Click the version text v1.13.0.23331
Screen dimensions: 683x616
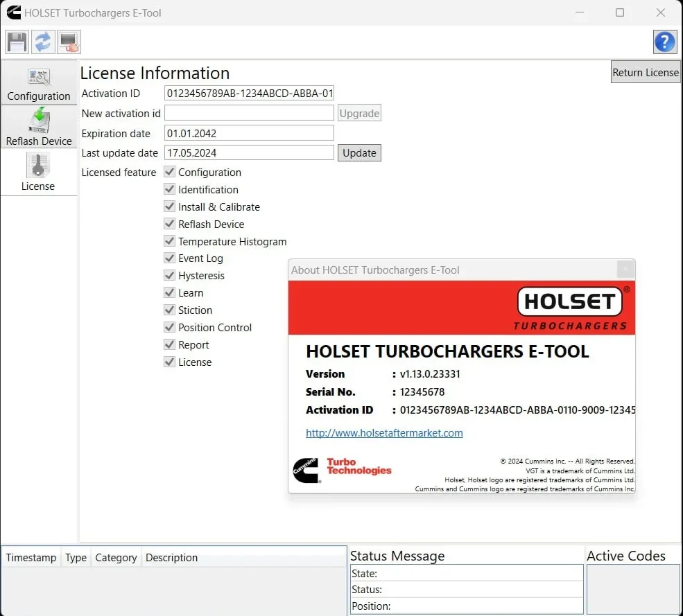430,374
